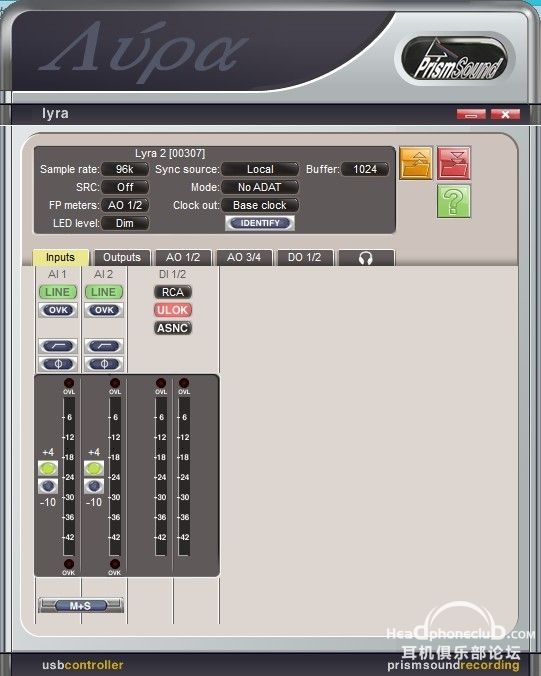Select the +4 level for AI 1
The height and width of the screenshot is (676, 541).
[48, 468]
